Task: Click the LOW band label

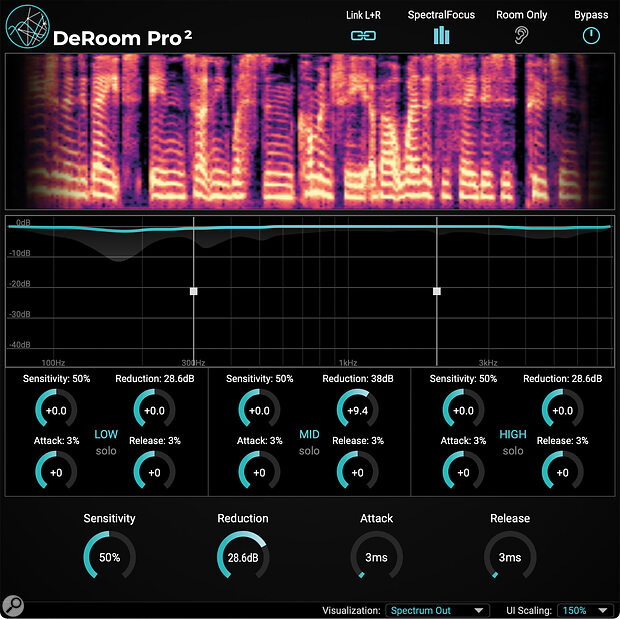Action: click(106, 434)
